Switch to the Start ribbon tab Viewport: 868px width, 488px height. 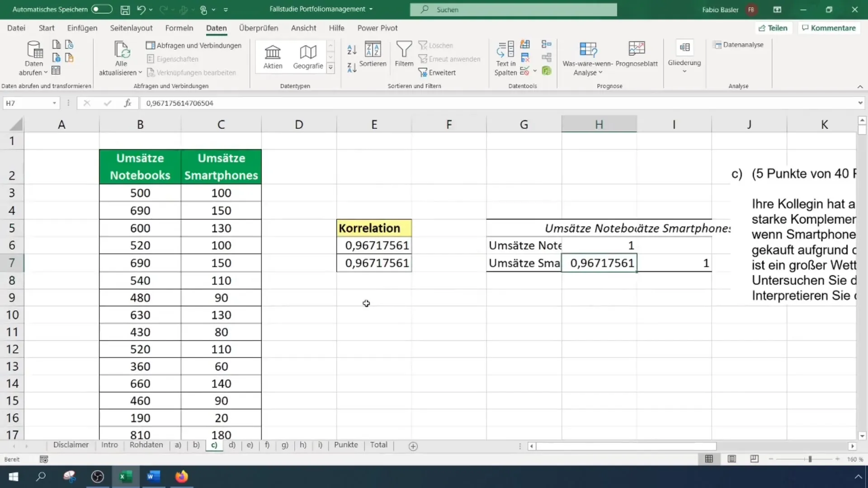pyautogui.click(x=47, y=28)
